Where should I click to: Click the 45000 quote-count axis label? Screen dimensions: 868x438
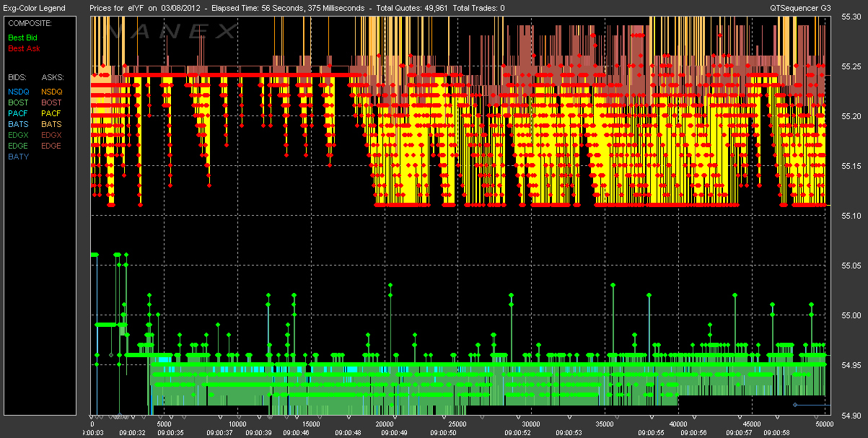tap(751, 424)
